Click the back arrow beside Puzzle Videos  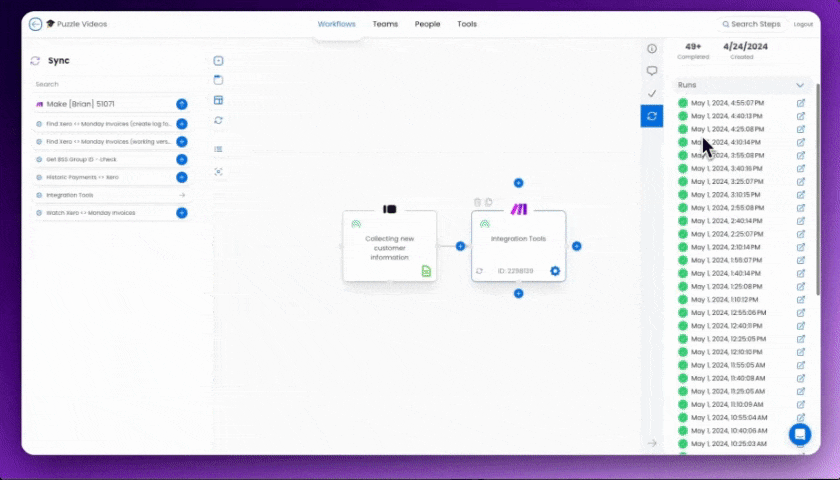(35, 24)
